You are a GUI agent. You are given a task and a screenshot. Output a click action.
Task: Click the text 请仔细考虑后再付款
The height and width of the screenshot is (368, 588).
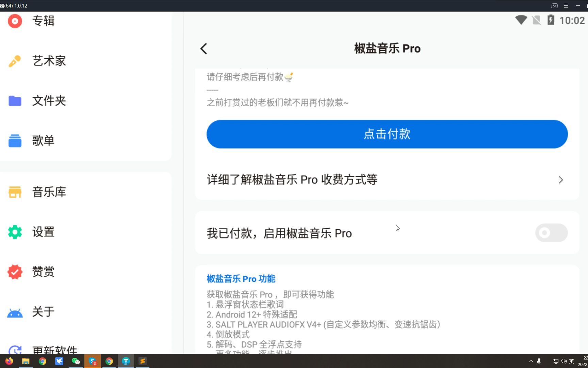point(245,77)
